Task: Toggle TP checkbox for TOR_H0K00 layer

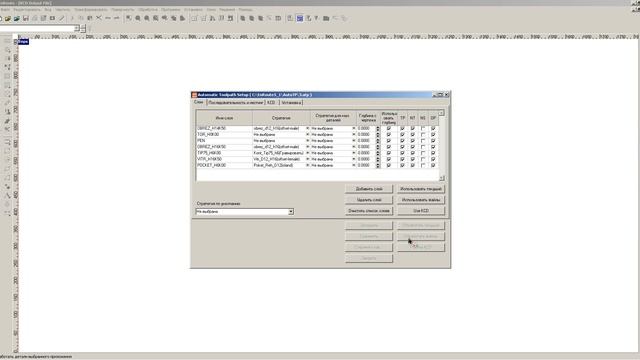Action: point(402,135)
